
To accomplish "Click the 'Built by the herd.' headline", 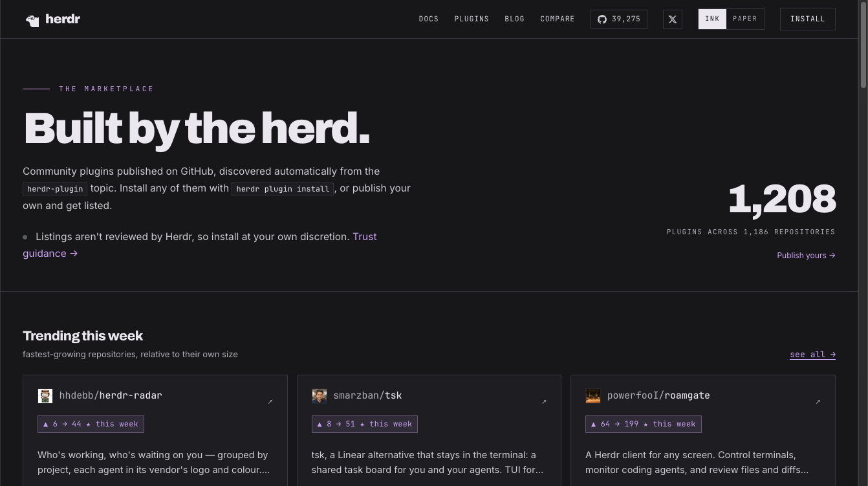I will (x=197, y=128).
